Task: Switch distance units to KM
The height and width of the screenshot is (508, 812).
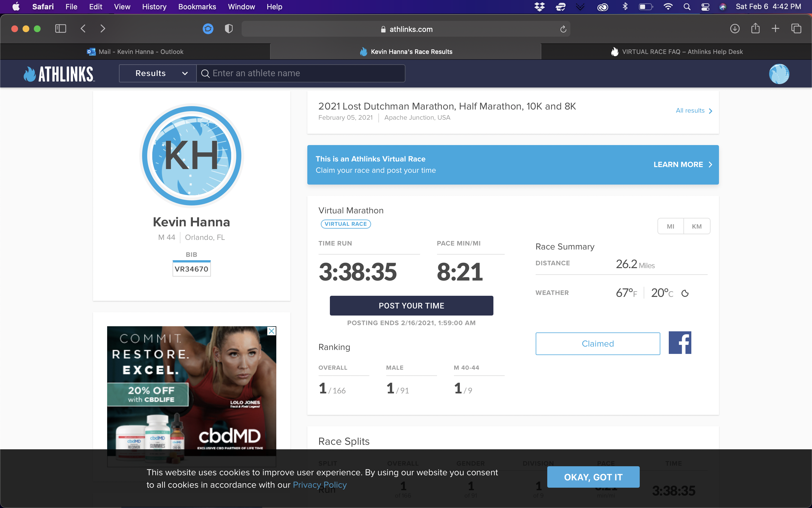Action: (x=697, y=226)
